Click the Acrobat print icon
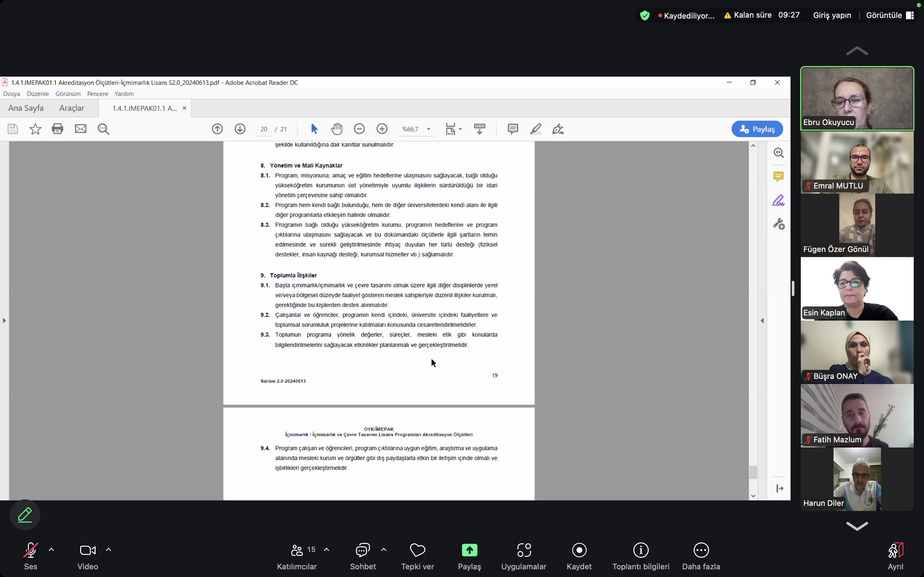Screen dimensions: 924x577 click(x=58, y=129)
